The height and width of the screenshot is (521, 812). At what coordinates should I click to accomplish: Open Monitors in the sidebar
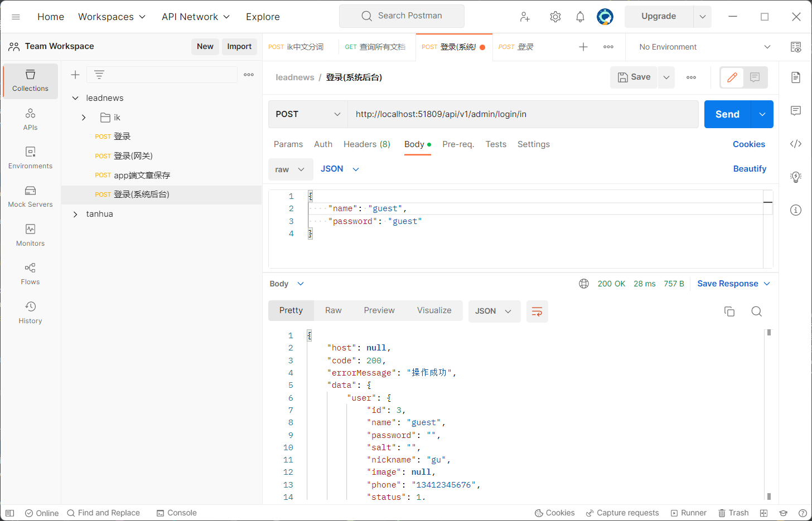click(x=30, y=236)
